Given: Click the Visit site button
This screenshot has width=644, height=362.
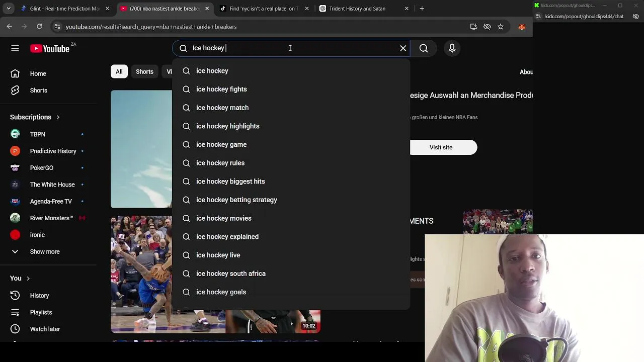Looking at the screenshot, I should click(x=441, y=147).
